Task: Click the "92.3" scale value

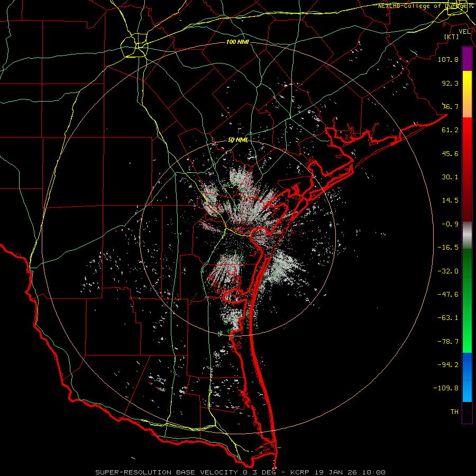Action: [x=450, y=83]
